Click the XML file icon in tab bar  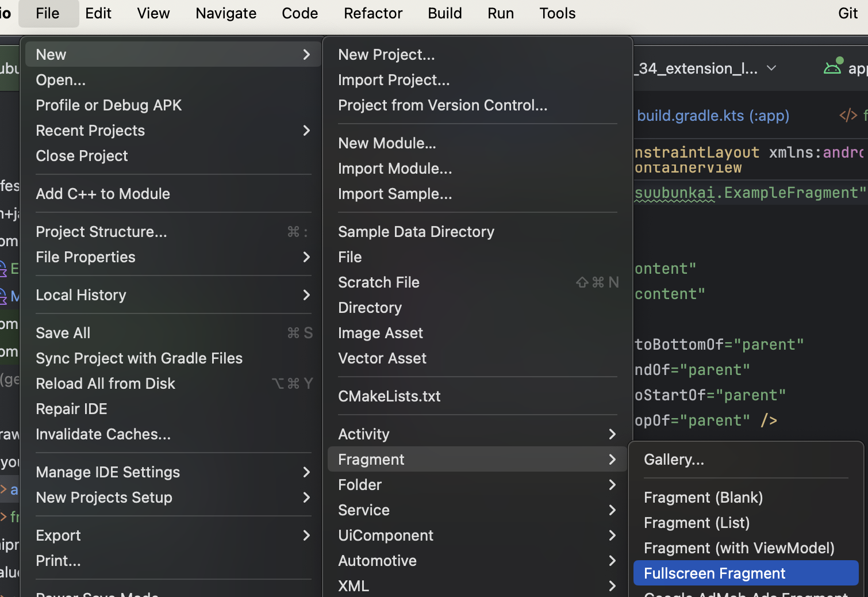(848, 115)
